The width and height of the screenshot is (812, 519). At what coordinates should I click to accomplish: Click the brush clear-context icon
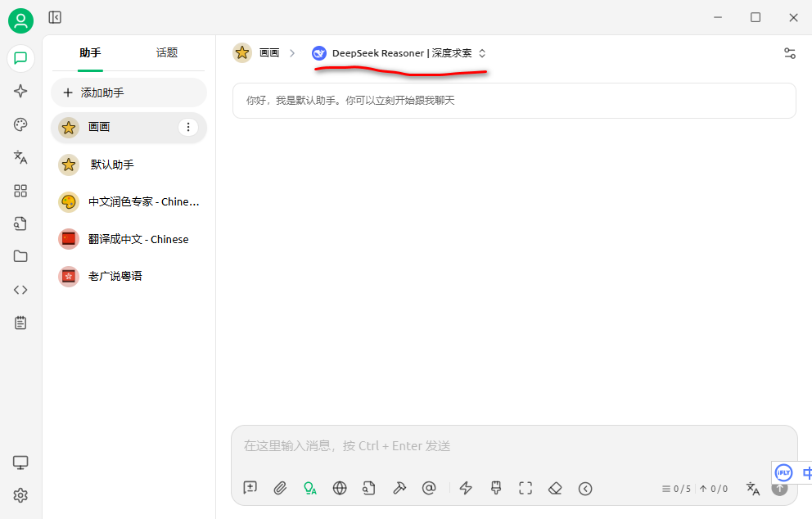(496, 488)
